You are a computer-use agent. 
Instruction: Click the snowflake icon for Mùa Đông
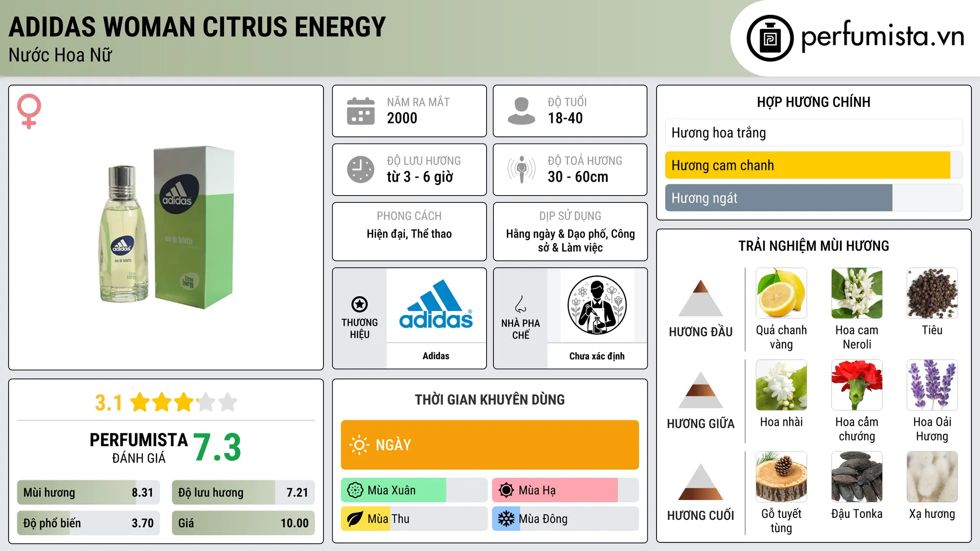click(506, 519)
